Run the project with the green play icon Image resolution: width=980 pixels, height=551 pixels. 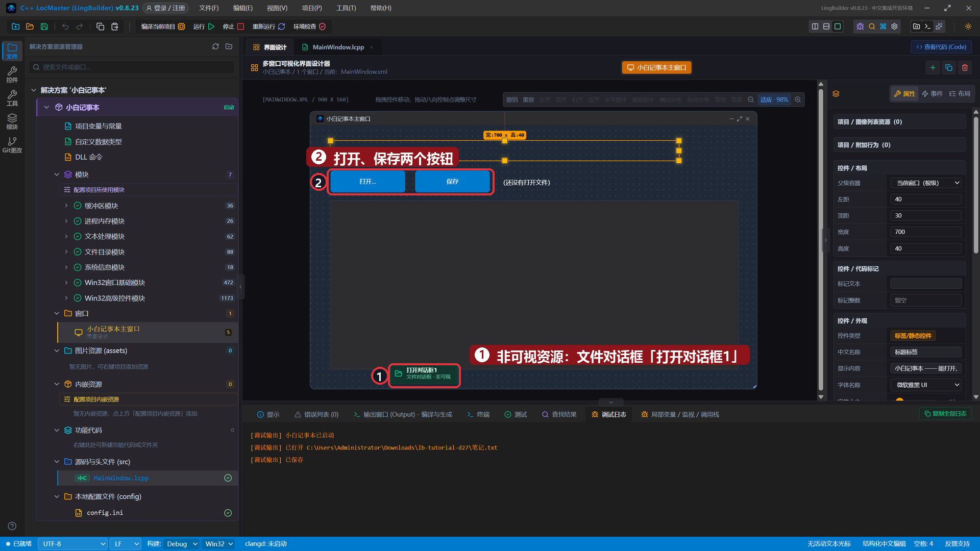pos(211,27)
